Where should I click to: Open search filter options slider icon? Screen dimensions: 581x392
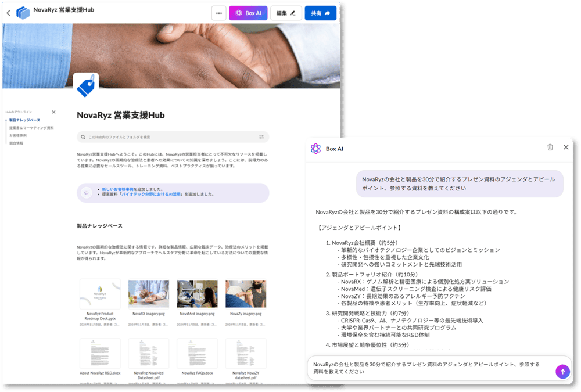261,137
